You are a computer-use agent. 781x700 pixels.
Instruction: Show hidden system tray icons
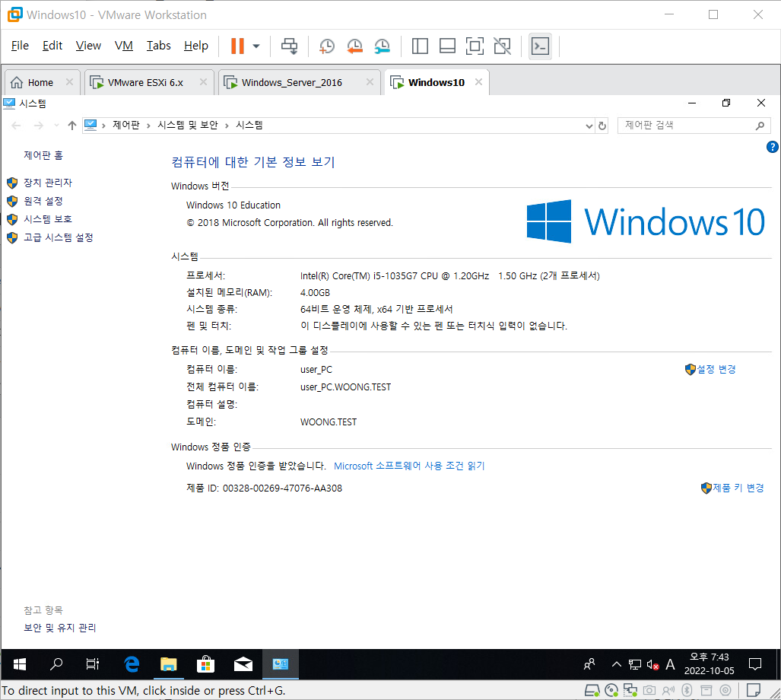pos(617,664)
